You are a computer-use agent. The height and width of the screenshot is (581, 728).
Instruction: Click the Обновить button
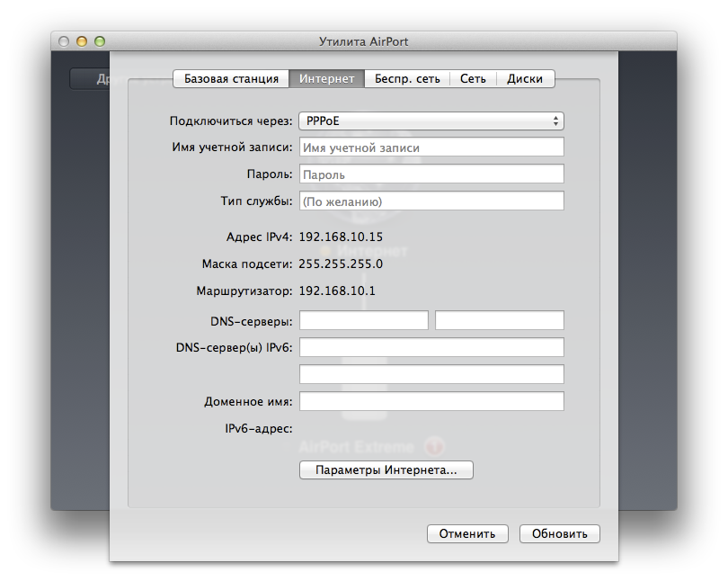click(559, 533)
